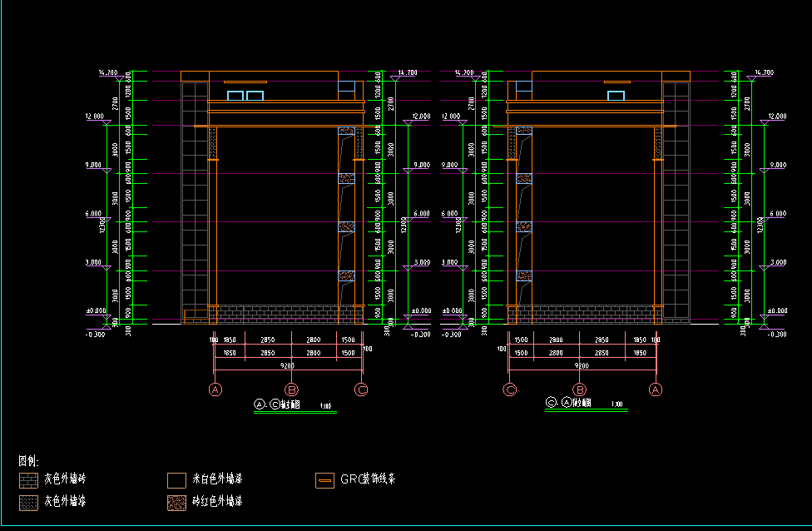
Task: Pick the off-white 米白色外墙漆 legend swatch
Action: [x=176, y=480]
